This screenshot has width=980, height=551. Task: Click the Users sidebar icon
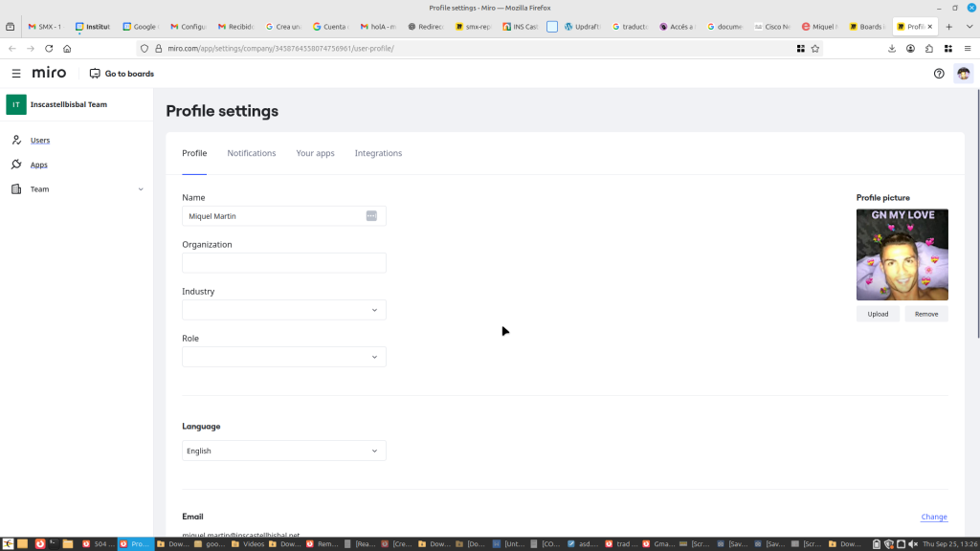(16, 140)
